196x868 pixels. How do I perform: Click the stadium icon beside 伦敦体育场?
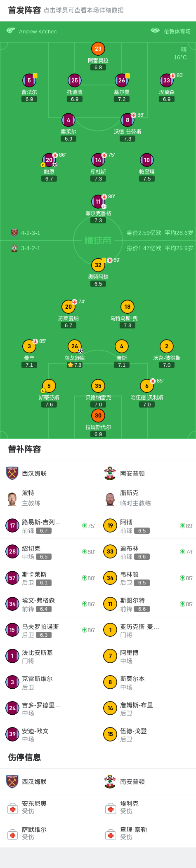click(x=155, y=31)
